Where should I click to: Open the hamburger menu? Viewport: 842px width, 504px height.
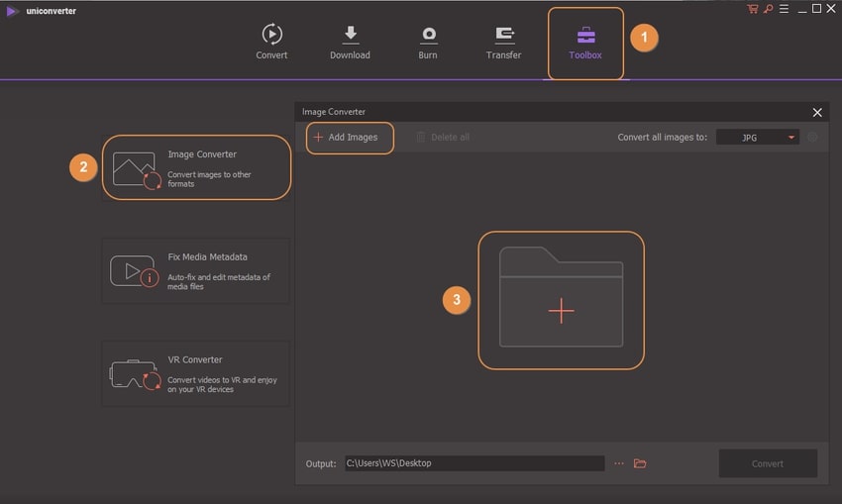(x=784, y=9)
